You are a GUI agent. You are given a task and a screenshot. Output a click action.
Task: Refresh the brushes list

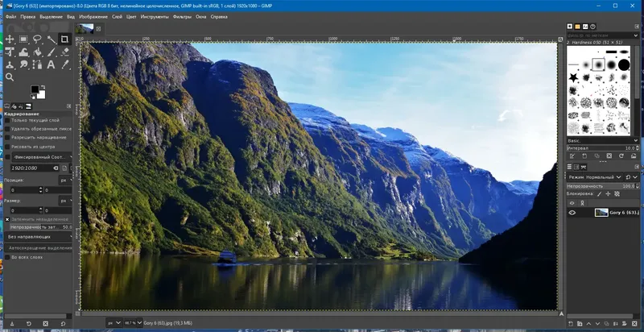tap(621, 156)
